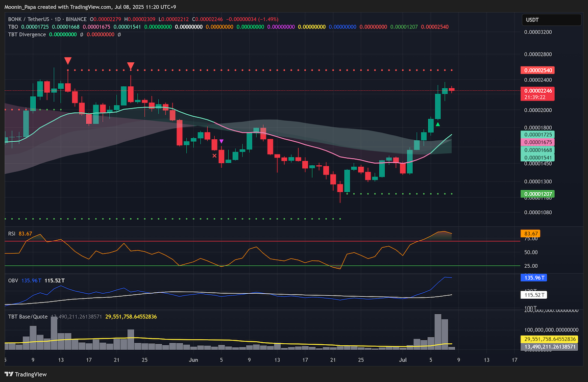This screenshot has height=382, width=588.
Task: Select the TBT Base/Quote volume legend
Action: pyautogui.click(x=28, y=317)
